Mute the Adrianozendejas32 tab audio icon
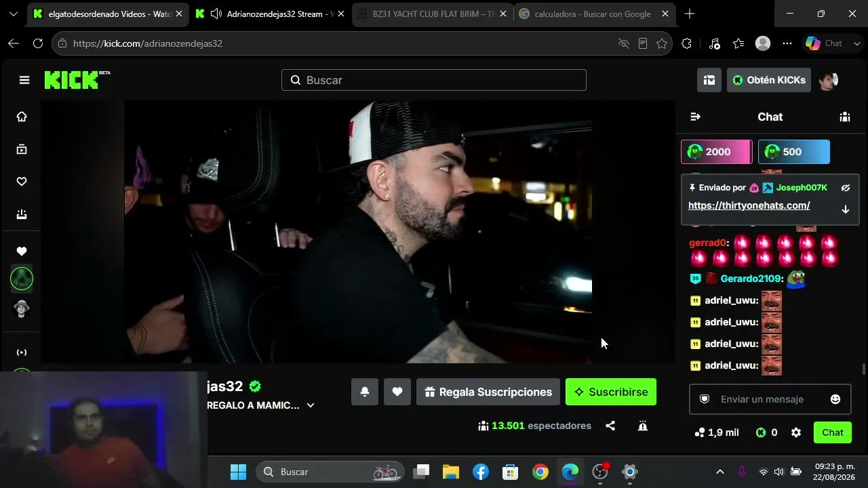The height and width of the screenshot is (488, 868). [216, 14]
